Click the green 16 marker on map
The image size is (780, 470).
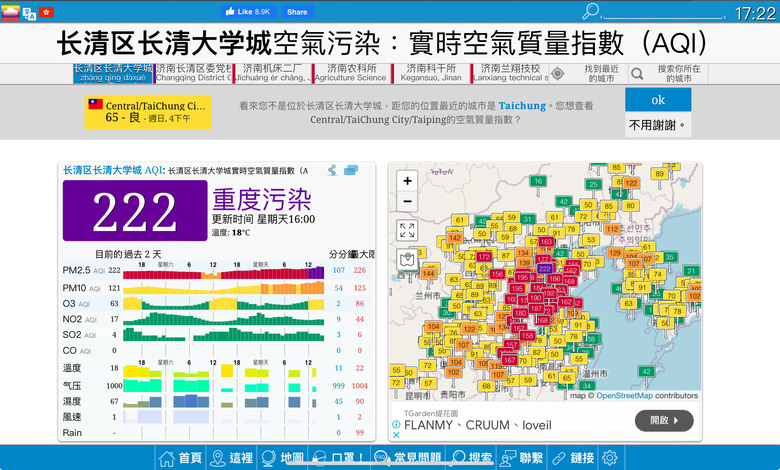pyautogui.click(x=538, y=182)
